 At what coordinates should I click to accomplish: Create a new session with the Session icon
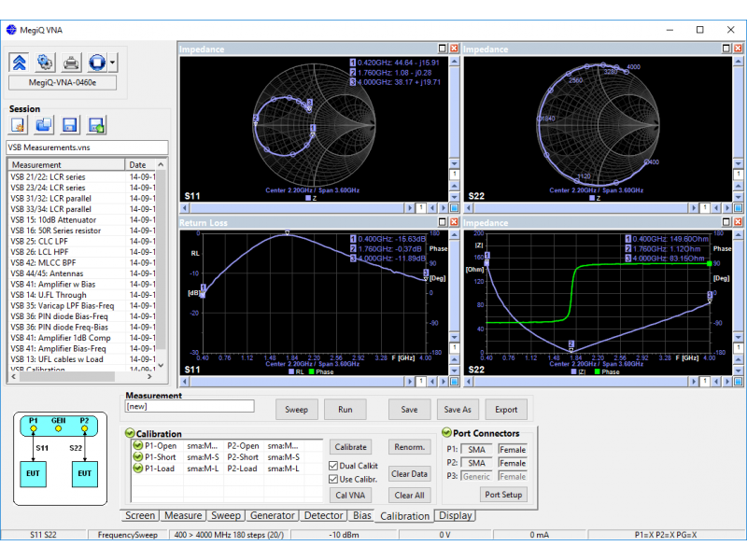(x=19, y=125)
